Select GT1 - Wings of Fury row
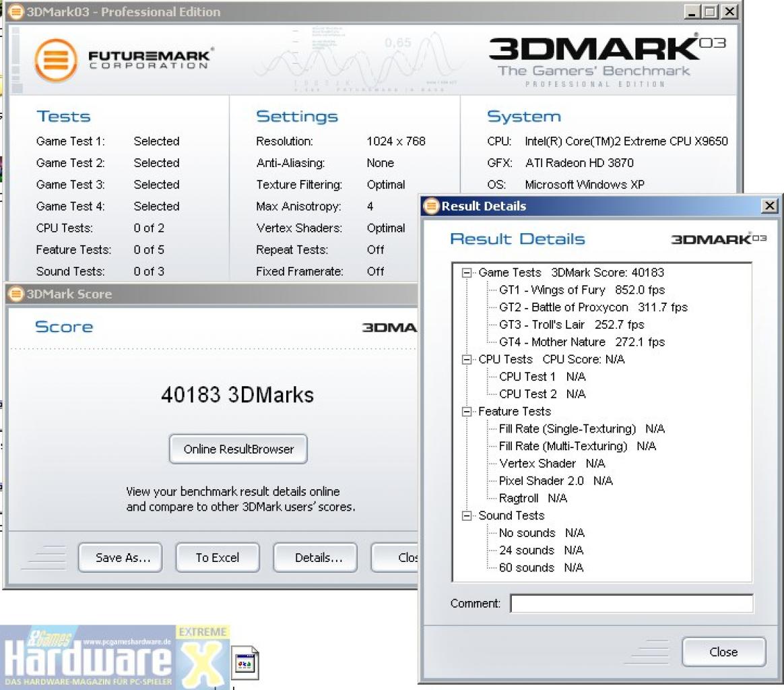The width and height of the screenshot is (784, 690). (x=582, y=290)
